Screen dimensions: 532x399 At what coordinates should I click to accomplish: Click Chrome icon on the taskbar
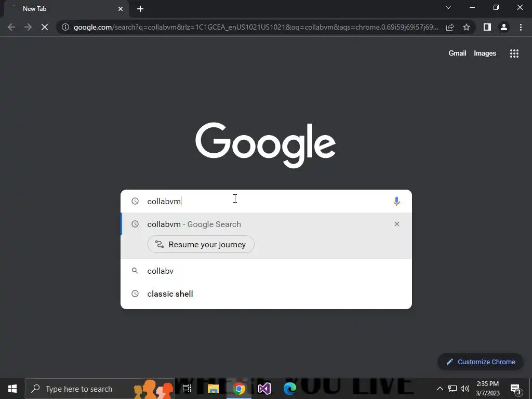point(239,389)
